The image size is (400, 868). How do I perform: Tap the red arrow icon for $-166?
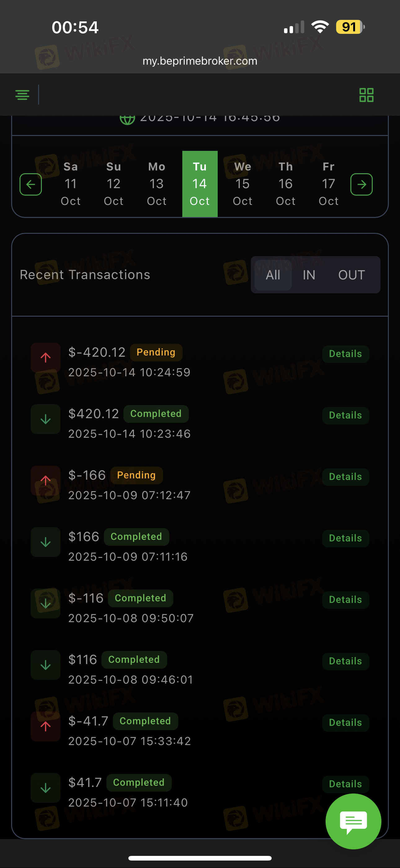point(46,480)
